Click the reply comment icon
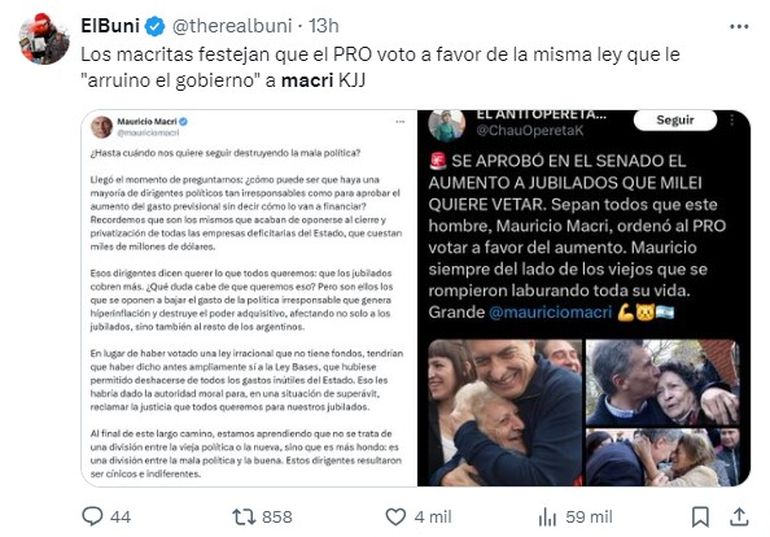The image size is (770, 537). point(92,516)
